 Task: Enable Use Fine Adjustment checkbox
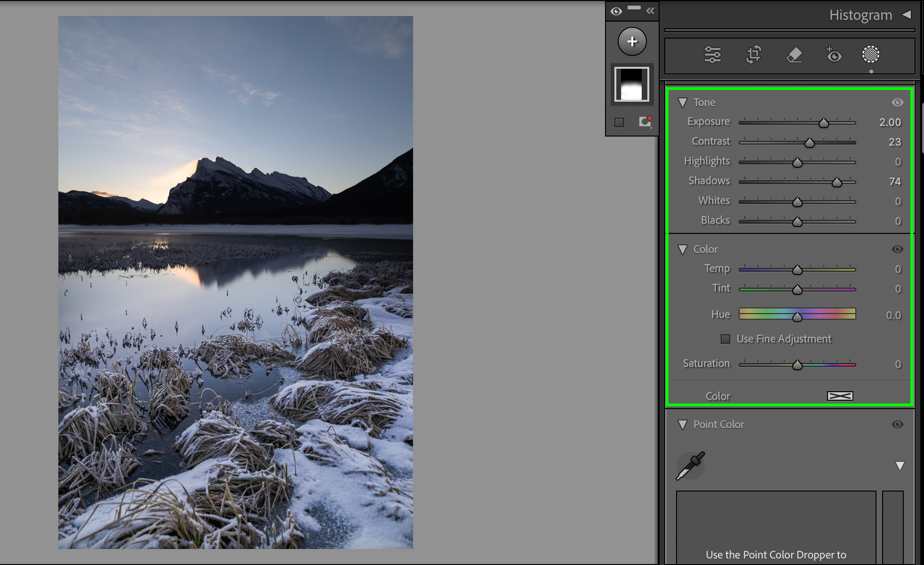tap(725, 339)
